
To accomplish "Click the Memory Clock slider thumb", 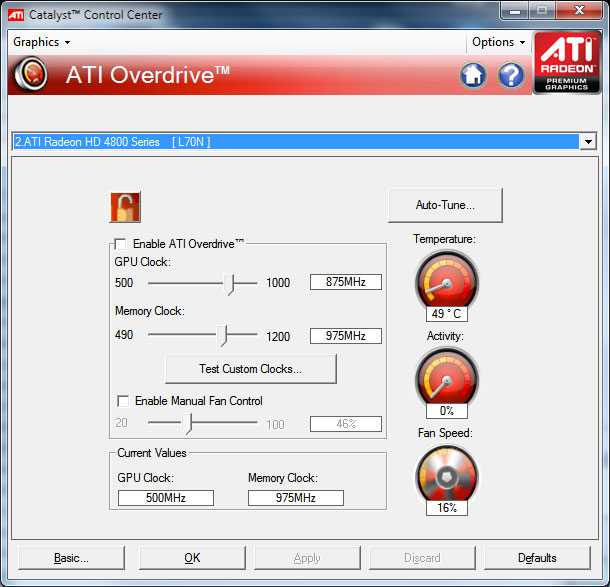I will coord(222,335).
